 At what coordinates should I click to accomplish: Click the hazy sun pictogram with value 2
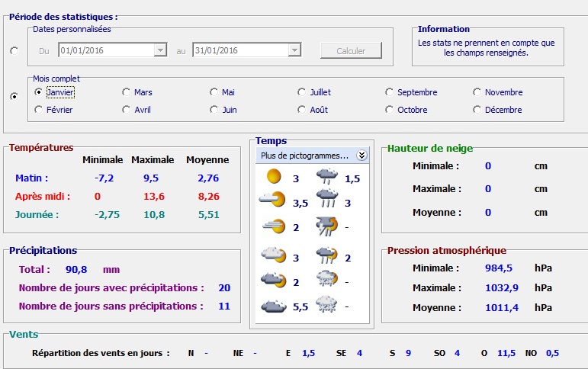(274, 226)
